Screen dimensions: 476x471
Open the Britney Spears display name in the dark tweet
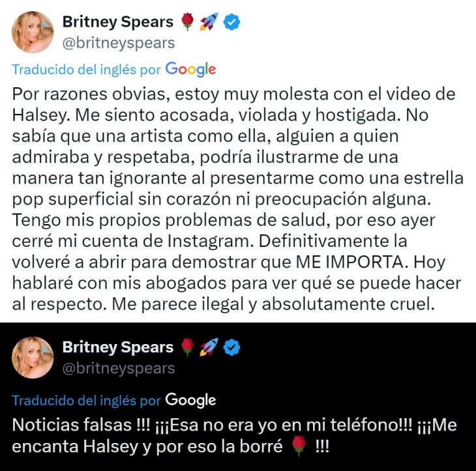tap(118, 347)
